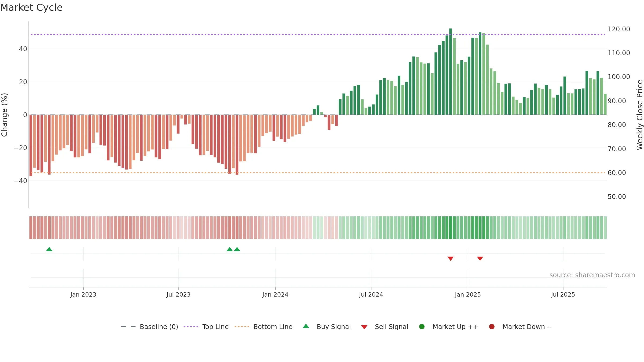Toggle the Buy Signal legend entry
Viewport: 644px width, 362px height.
327,327
